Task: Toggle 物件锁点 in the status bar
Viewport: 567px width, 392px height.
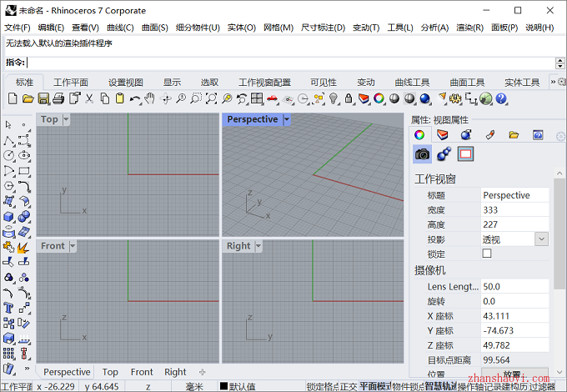Action: click(408, 387)
